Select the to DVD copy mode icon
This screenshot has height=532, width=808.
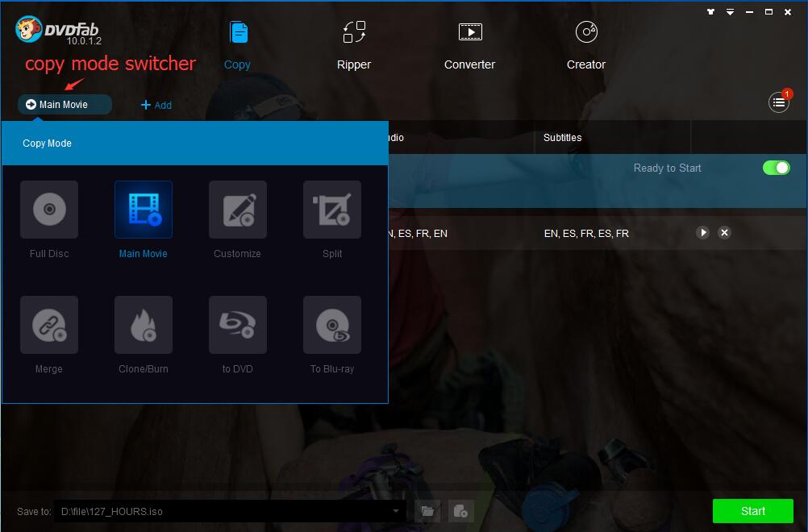237,325
